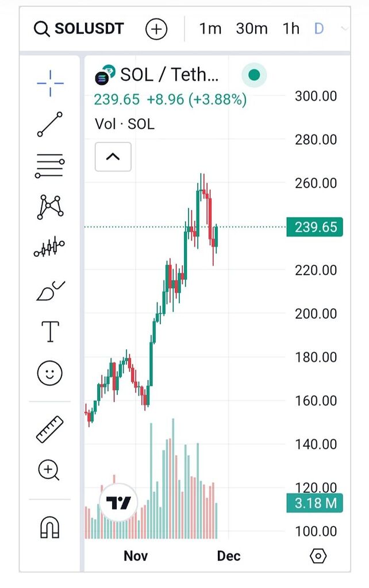The width and height of the screenshot is (369, 588).
Task: Open the emoji sticker tool
Action: [x=50, y=373]
